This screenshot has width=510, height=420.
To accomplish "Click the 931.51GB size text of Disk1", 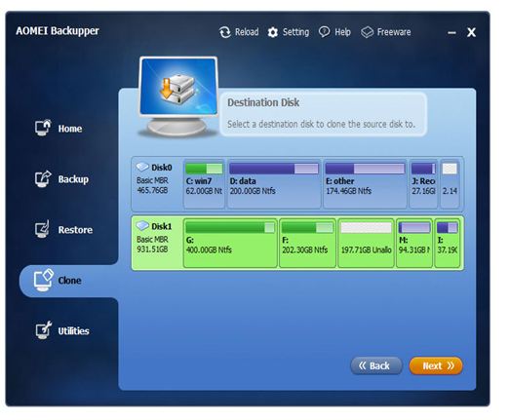I will (152, 249).
